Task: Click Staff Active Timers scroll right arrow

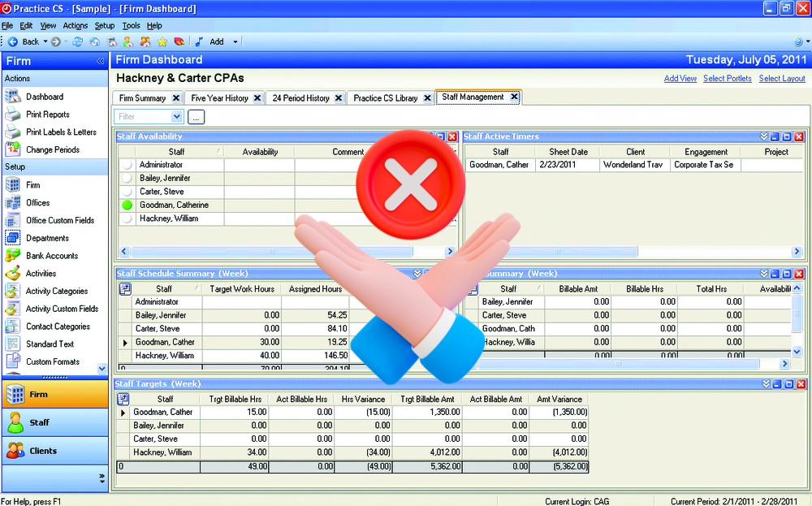Action: (x=797, y=252)
